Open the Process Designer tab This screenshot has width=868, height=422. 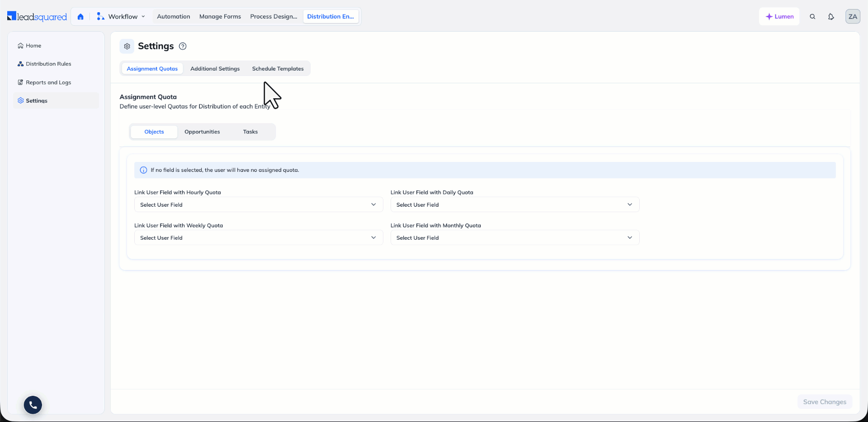point(274,17)
